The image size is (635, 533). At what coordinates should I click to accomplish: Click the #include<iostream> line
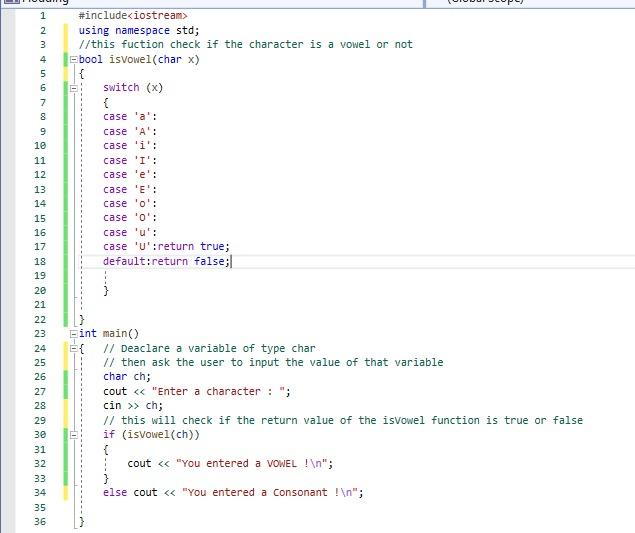[133, 15]
